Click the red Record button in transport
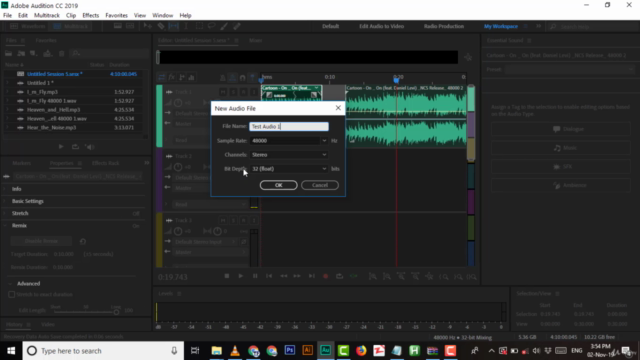 click(x=325, y=276)
